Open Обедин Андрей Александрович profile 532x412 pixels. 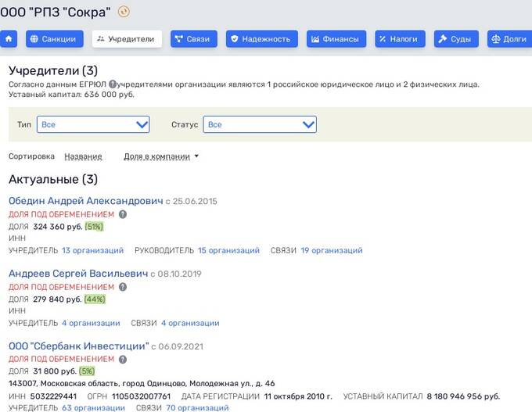(x=86, y=201)
